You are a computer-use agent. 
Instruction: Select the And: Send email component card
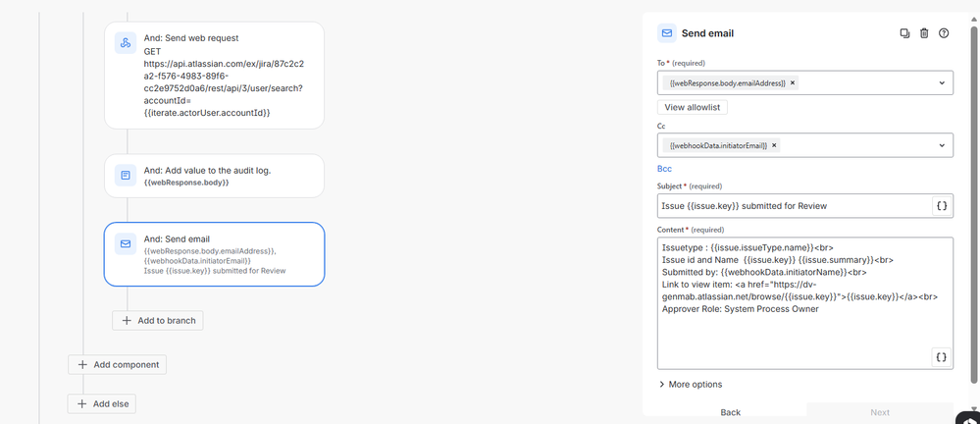coord(215,254)
